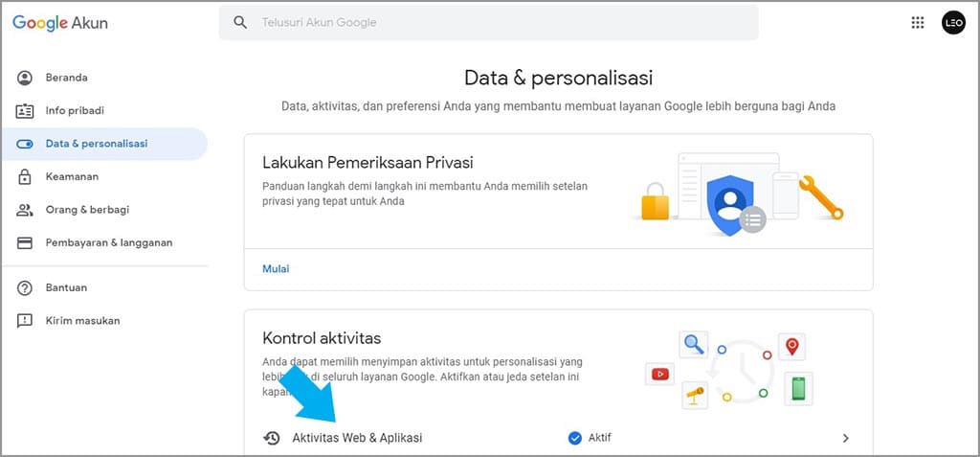Viewport: 980px width, 457px height.
Task: Click the Orang & berbagi people icon
Action: click(25, 210)
